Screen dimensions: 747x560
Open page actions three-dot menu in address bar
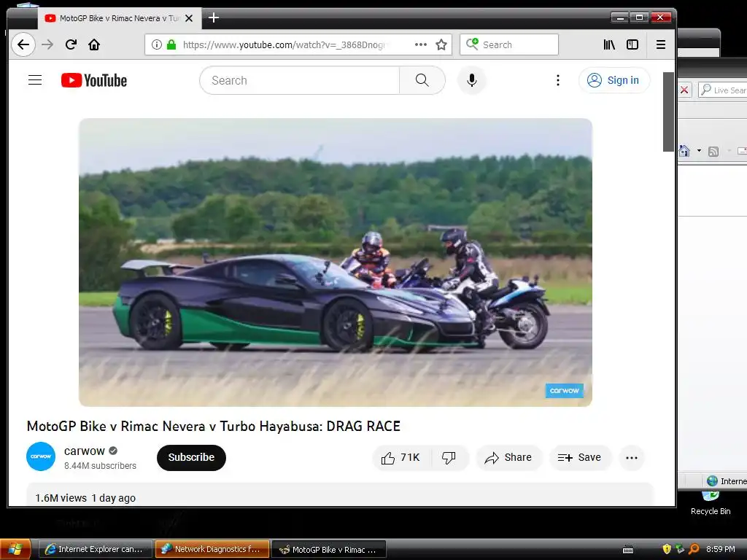421,44
